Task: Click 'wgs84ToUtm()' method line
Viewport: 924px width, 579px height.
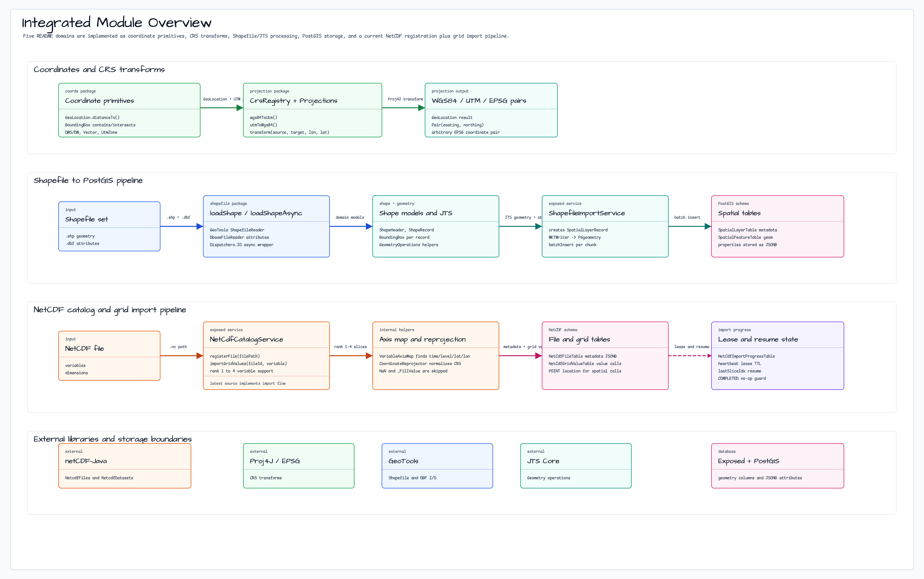Action: pyautogui.click(x=263, y=117)
